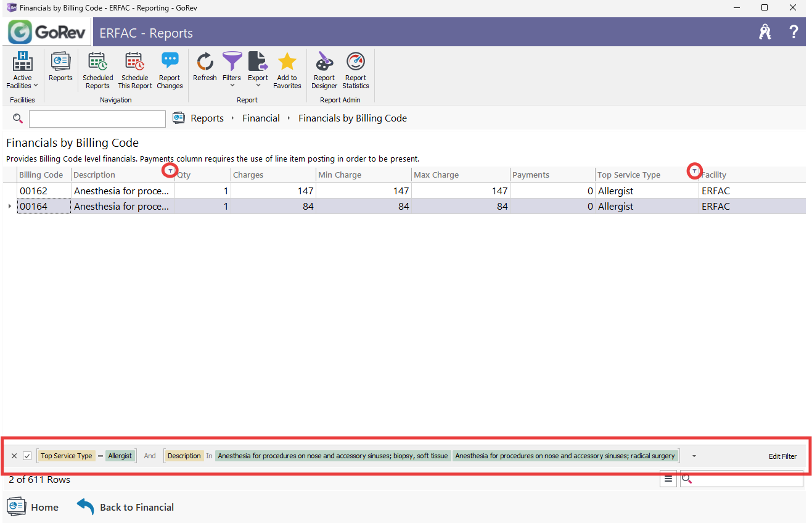Open filter on Description column header

pos(170,171)
